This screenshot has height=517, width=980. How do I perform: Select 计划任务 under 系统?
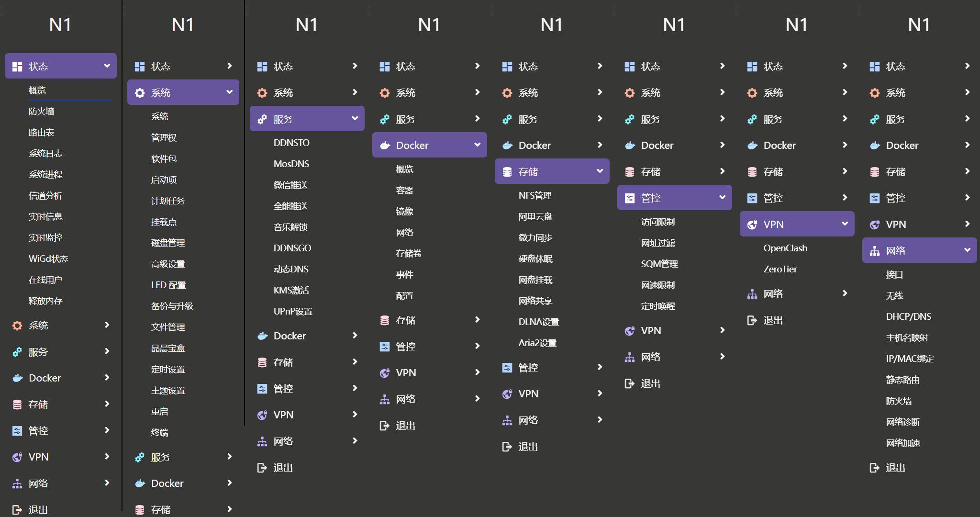tap(168, 201)
